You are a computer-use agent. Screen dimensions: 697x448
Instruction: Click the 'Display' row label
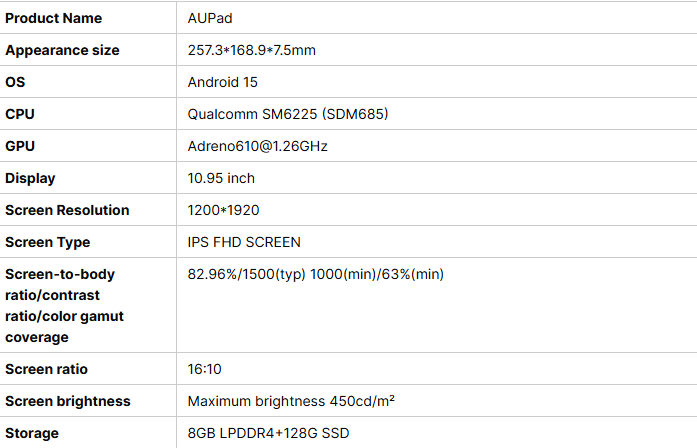(x=30, y=178)
